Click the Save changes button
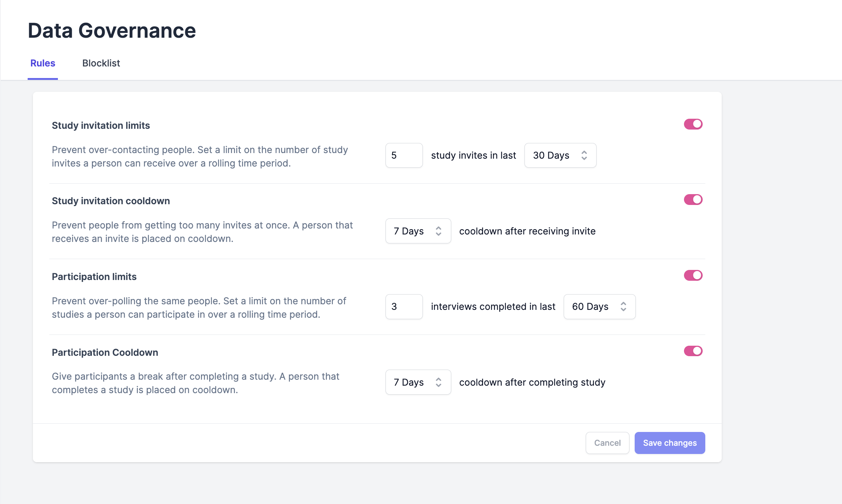The image size is (842, 504). [669, 443]
